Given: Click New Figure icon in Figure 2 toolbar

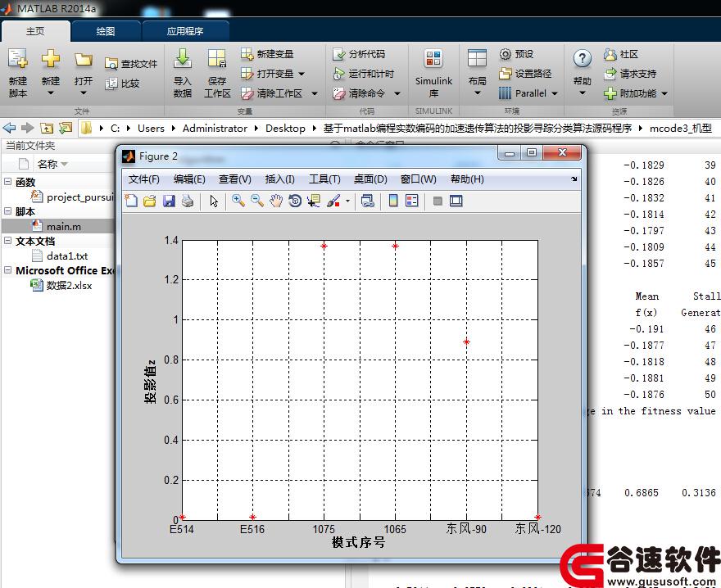Looking at the screenshot, I should [131, 201].
